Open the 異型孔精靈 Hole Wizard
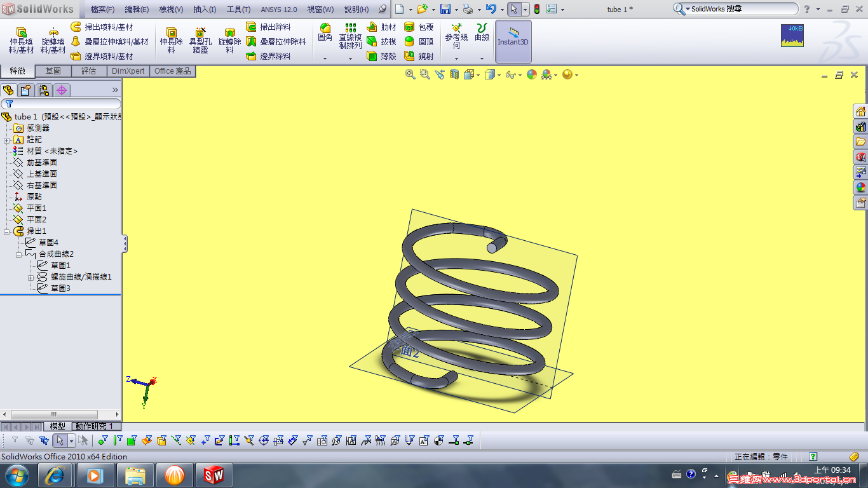 click(x=199, y=38)
